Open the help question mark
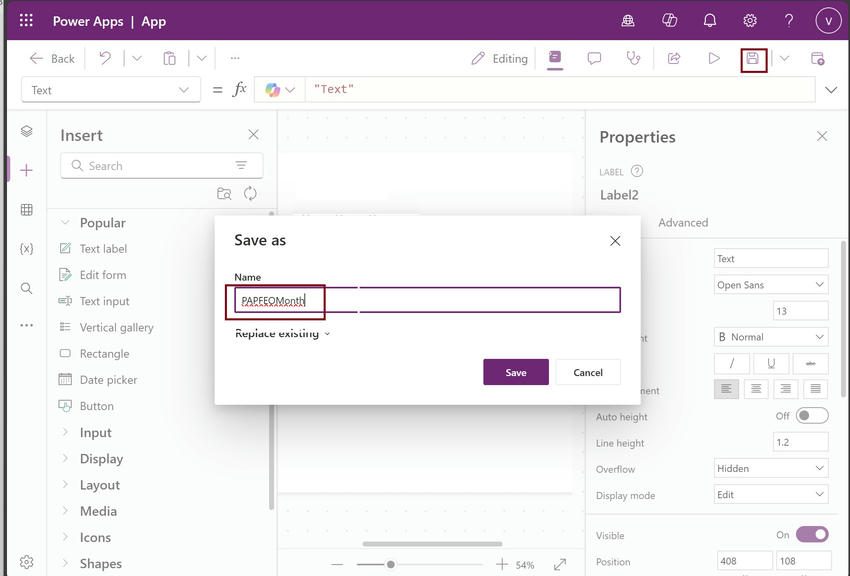Screen dimensions: 850x576 [x=789, y=21]
